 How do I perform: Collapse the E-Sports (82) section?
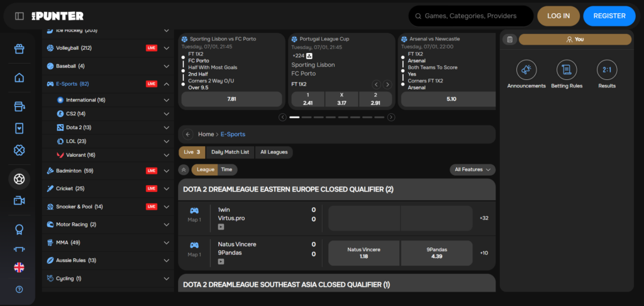[x=166, y=84]
